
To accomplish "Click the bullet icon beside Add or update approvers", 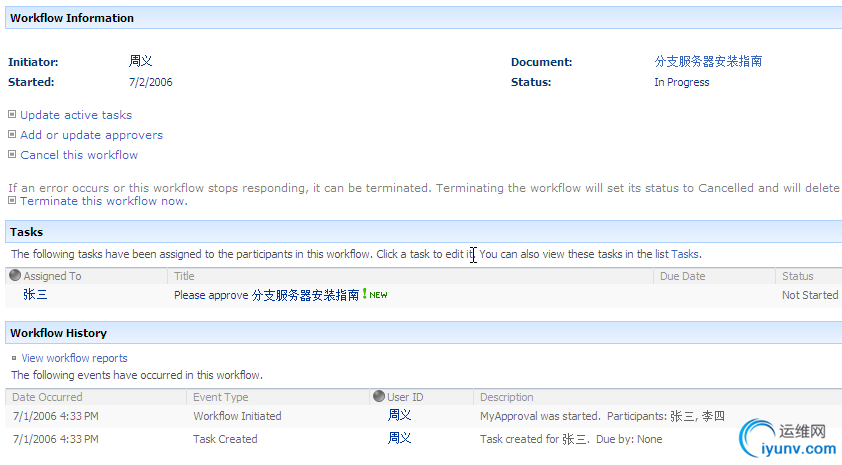I will coord(12,134).
